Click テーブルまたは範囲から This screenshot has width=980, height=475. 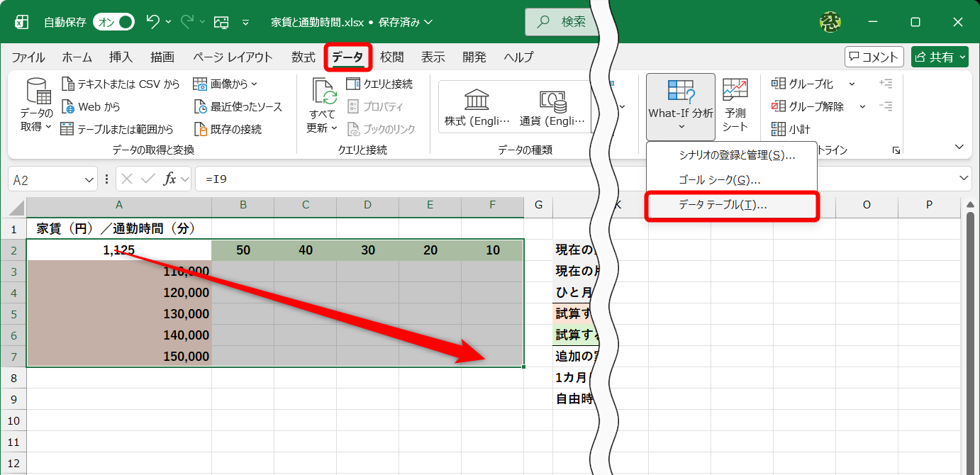(x=118, y=129)
